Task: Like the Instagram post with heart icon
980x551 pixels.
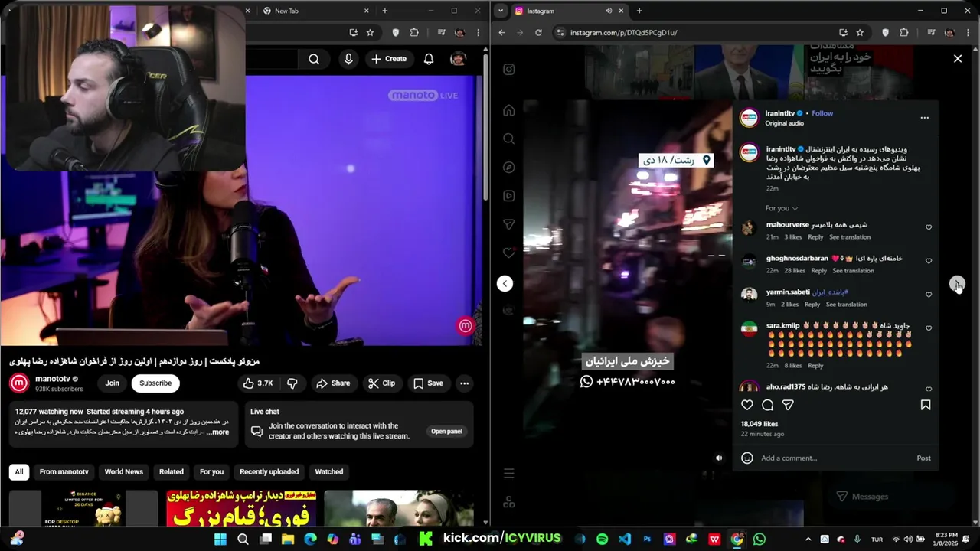Action: pyautogui.click(x=747, y=405)
